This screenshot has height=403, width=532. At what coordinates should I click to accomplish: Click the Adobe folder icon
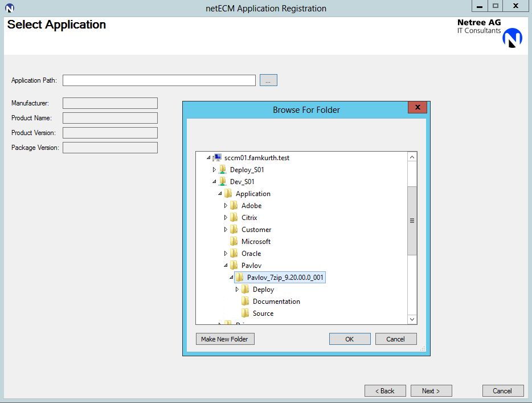pos(234,206)
